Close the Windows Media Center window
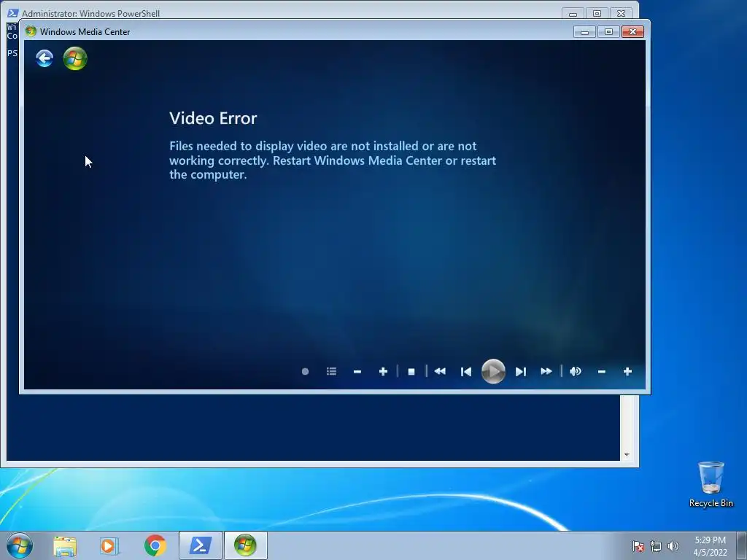Screen dimensions: 747x560 coord(632,32)
